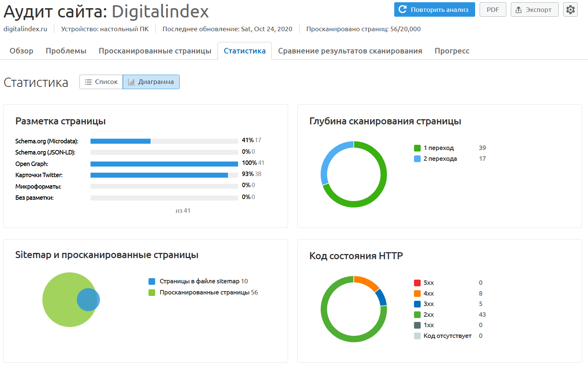Click the digitalindex.ru domain link

[25, 29]
